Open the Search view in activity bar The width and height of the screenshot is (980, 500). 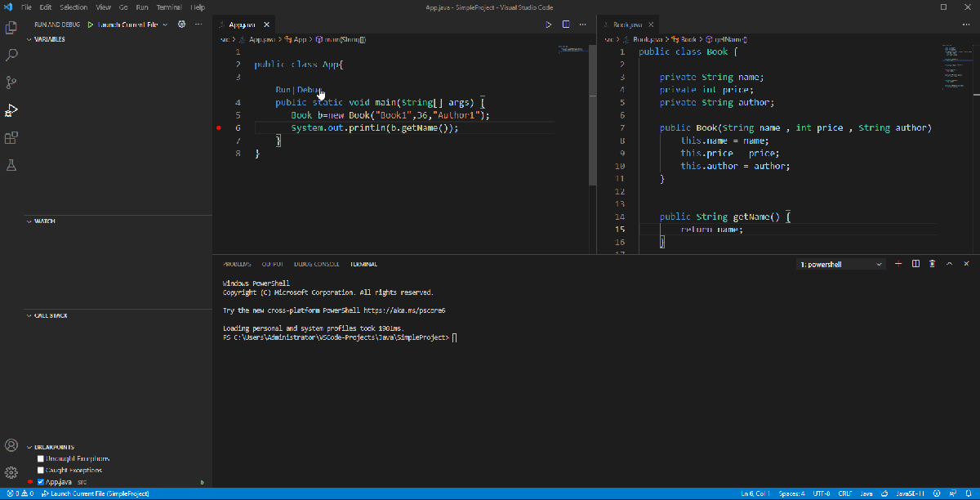[11, 55]
